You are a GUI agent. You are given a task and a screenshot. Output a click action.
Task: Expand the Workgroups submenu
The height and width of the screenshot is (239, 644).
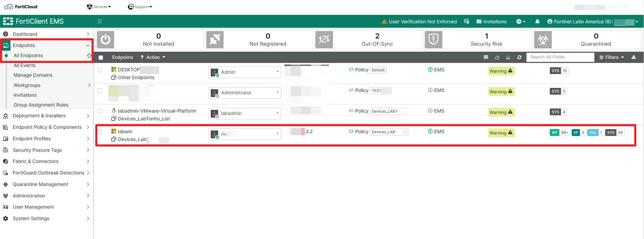(89, 85)
